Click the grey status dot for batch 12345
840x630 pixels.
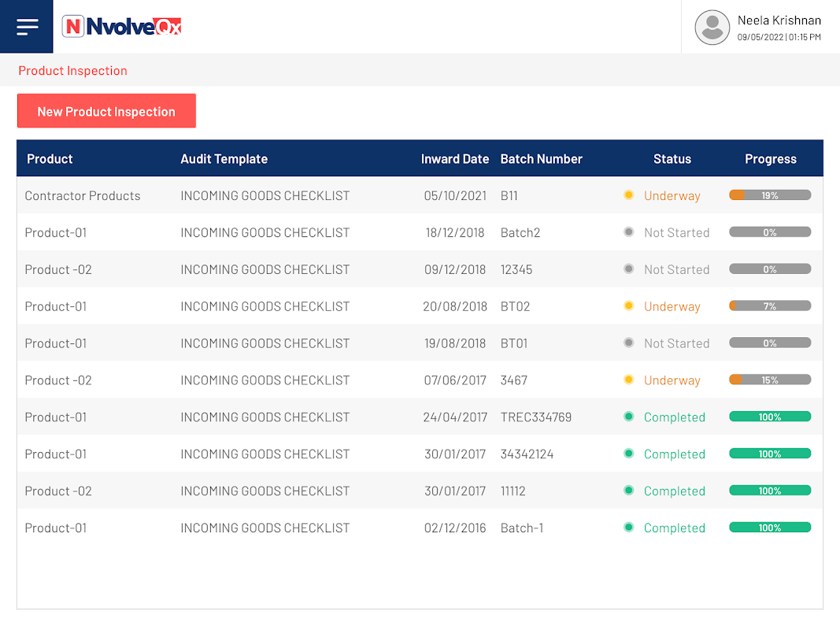629,269
